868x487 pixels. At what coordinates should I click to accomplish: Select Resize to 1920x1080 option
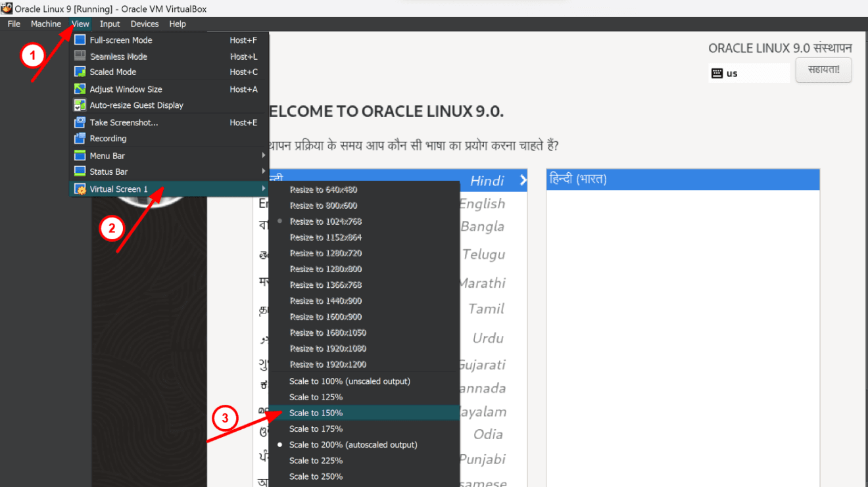327,348
